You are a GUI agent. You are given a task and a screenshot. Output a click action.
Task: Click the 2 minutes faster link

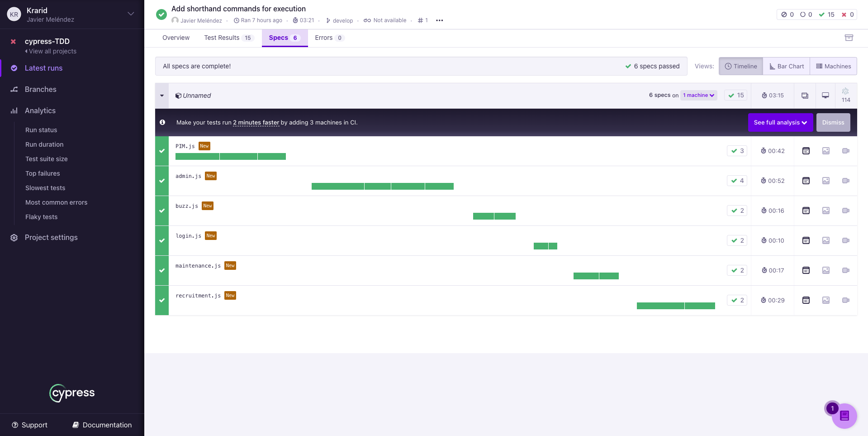(256, 122)
